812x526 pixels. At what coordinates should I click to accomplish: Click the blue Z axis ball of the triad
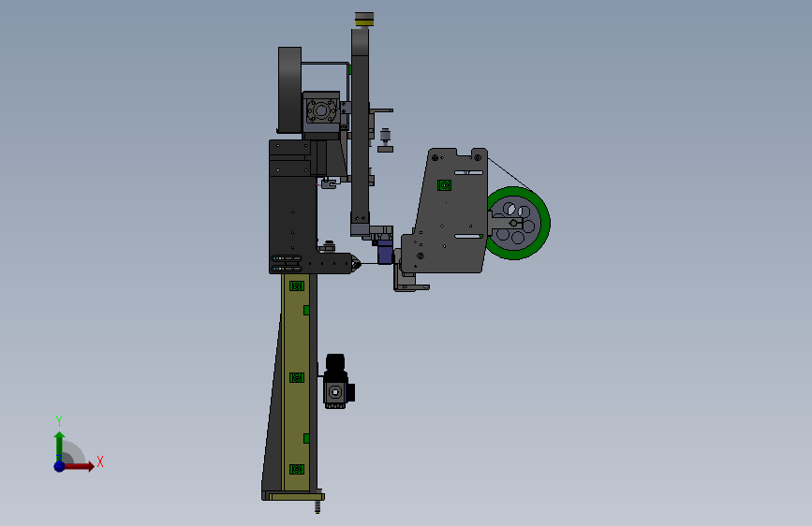click(x=59, y=466)
